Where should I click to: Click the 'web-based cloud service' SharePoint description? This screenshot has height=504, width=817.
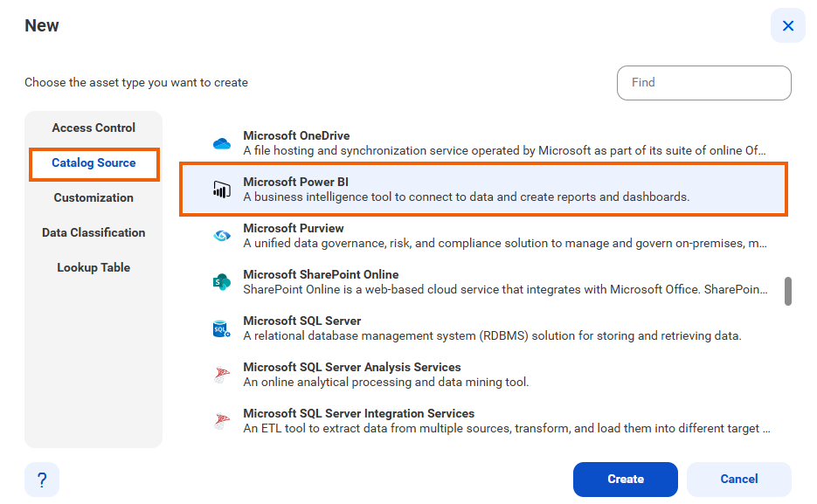tap(505, 290)
